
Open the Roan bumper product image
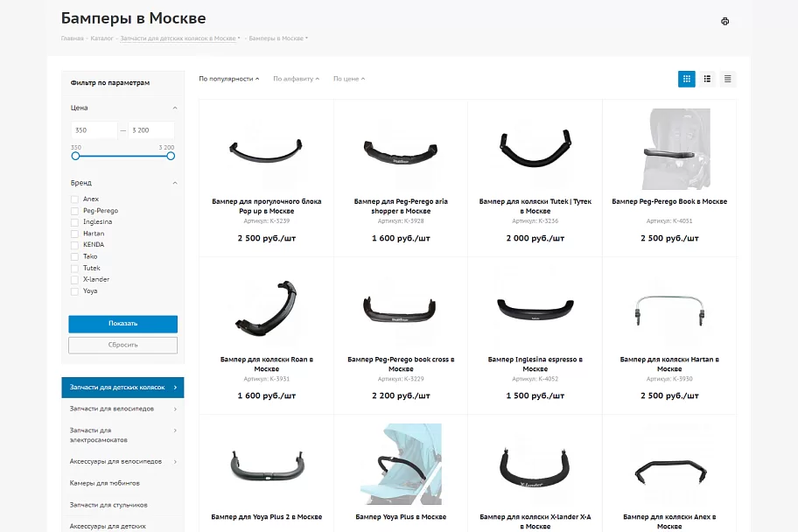click(x=266, y=308)
